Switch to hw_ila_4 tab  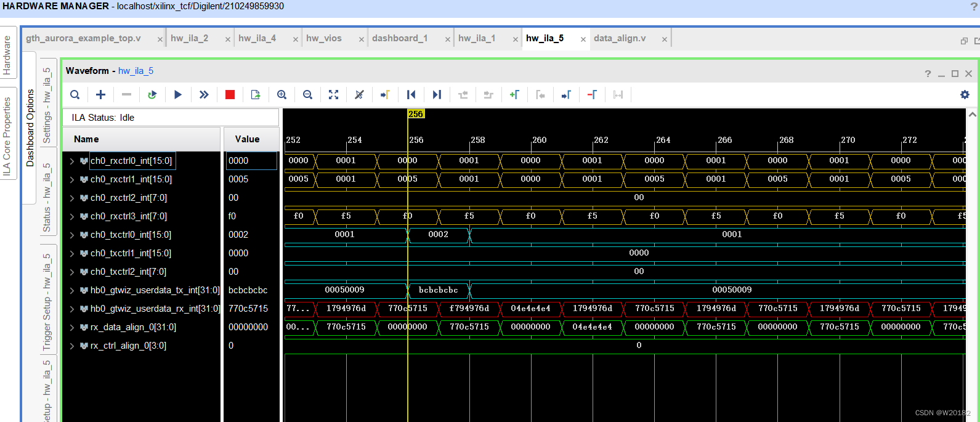tap(257, 38)
